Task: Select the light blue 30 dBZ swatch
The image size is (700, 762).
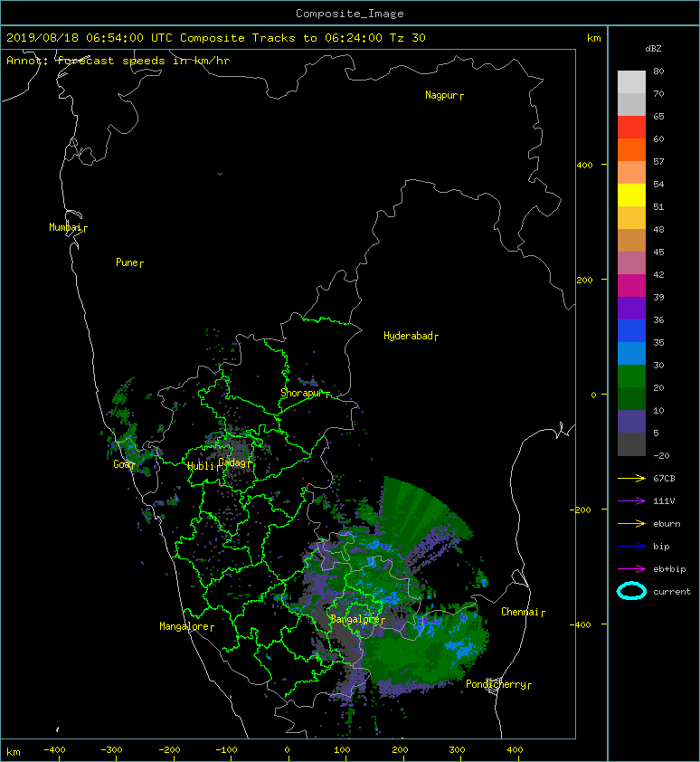Action: click(631, 353)
